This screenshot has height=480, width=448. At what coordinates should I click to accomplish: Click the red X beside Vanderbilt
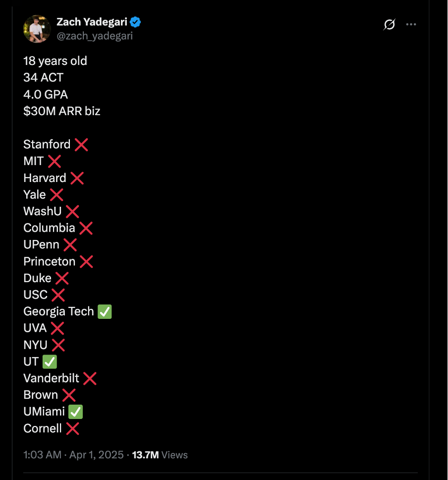pyautogui.click(x=90, y=378)
